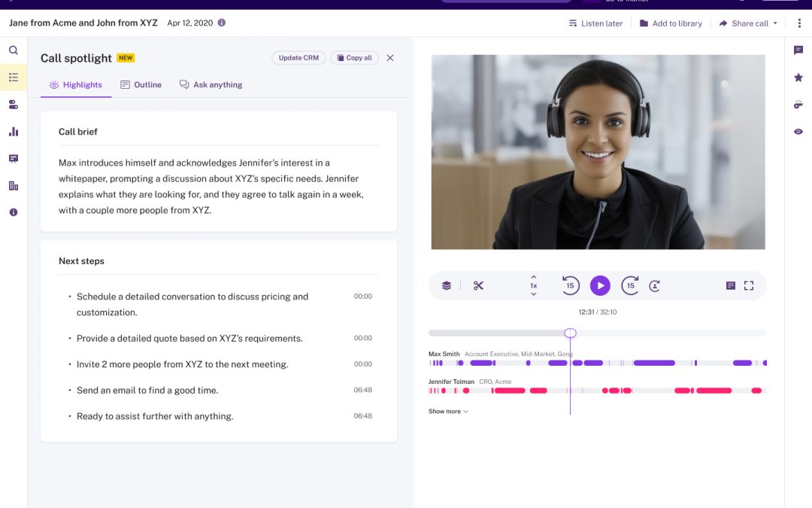Click 'Provide a detailed quote' next step

pyautogui.click(x=189, y=338)
